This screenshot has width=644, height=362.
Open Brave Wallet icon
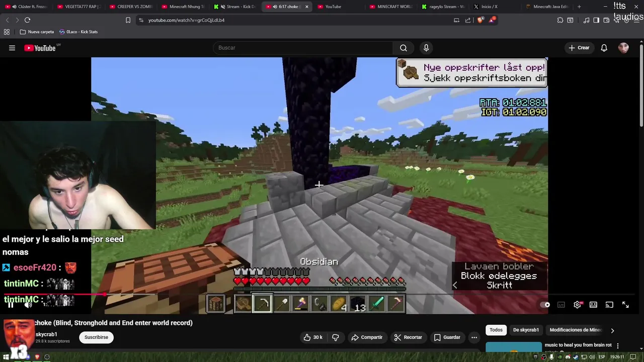(606, 20)
